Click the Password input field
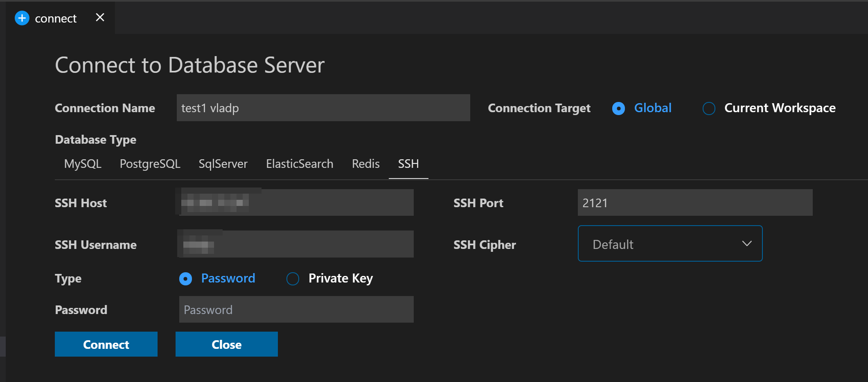Viewport: 868px width, 382px height. coord(296,310)
